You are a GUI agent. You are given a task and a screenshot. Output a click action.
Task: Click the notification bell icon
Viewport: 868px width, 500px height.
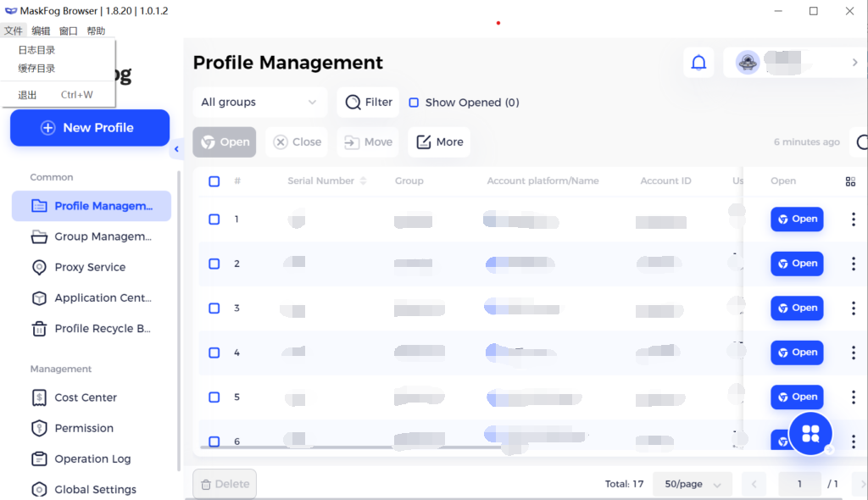(698, 63)
